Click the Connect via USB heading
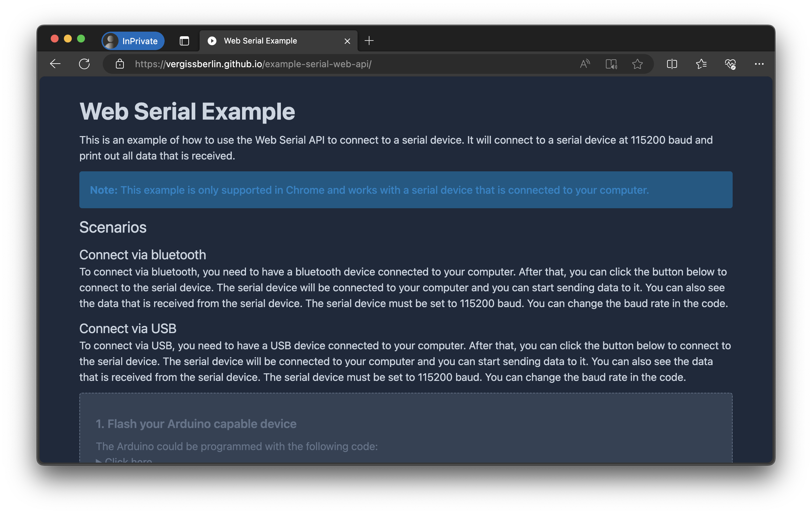Screen dimensions: 812x514 point(128,328)
